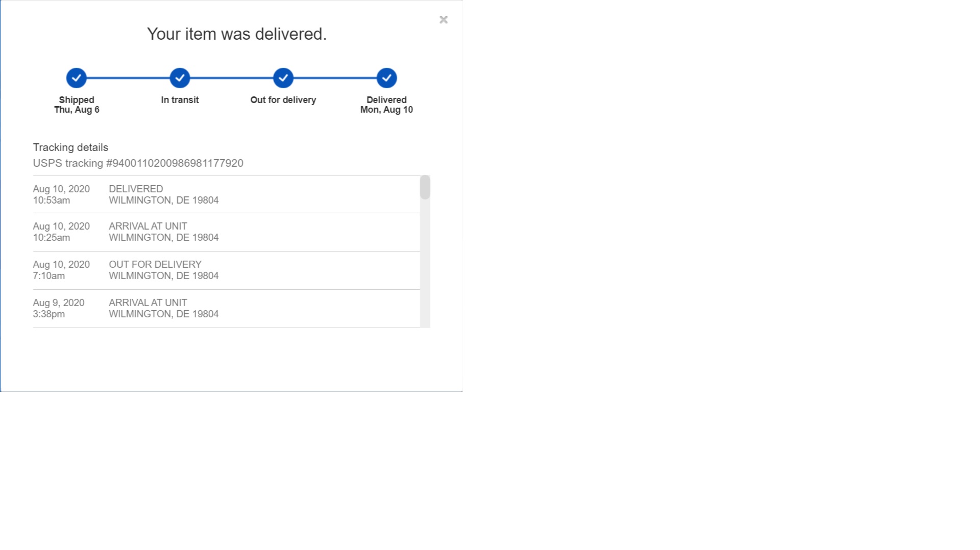
Task: Click the 'Your item was delivered.' title
Action: (237, 34)
